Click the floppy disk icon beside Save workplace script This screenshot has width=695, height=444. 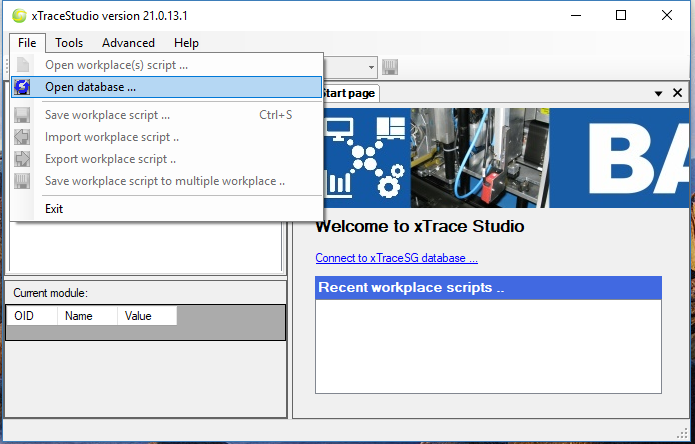coord(22,115)
